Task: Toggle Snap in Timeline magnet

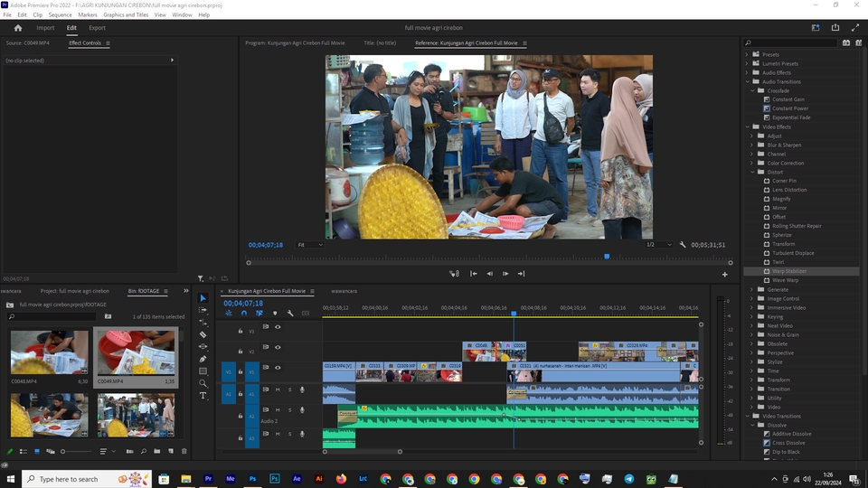Action: [x=244, y=314]
